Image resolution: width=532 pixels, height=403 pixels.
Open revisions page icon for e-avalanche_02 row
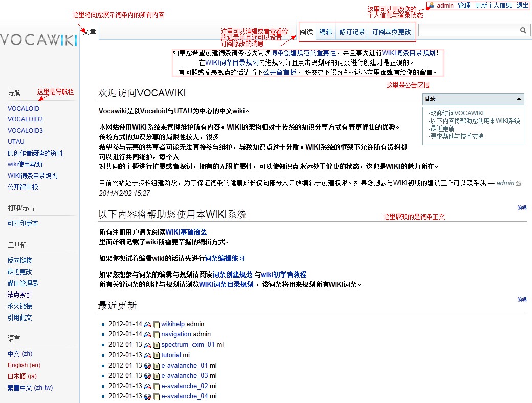[x=157, y=387]
